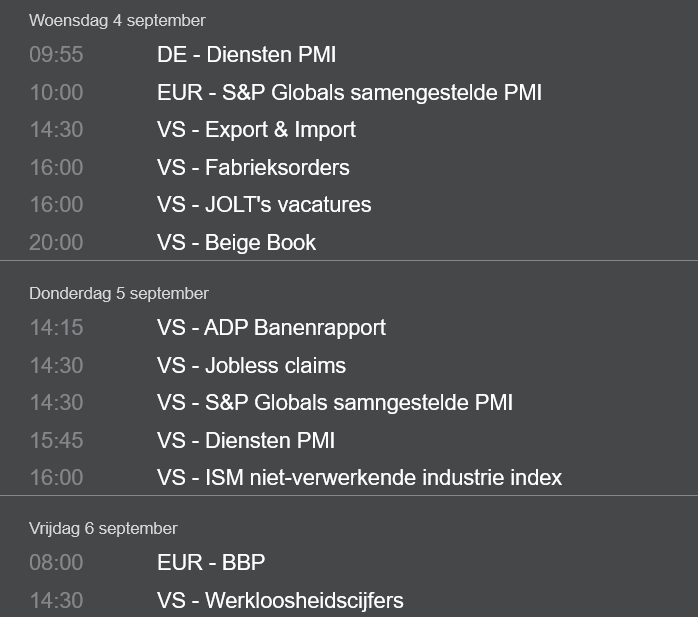Select VS - ISM niet-verwerkende industrie index
The height and width of the screenshot is (617, 698).
tap(360, 478)
